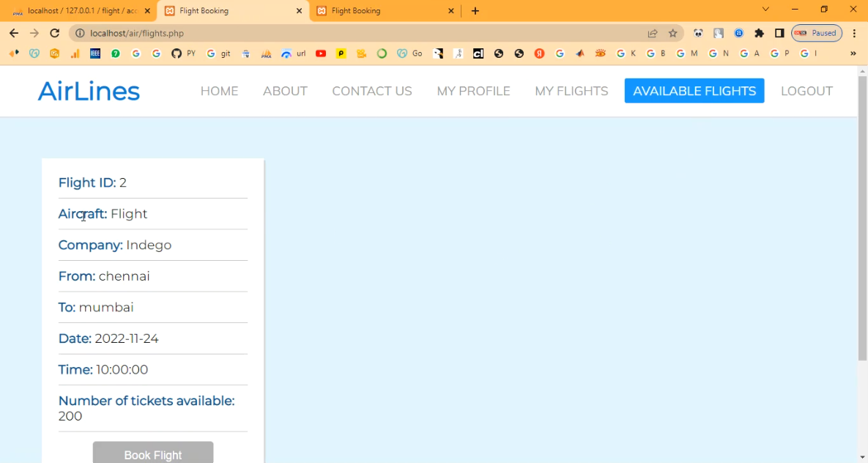This screenshot has height=463, width=868.
Task: Open the Extensions puzzle piece menu
Action: point(759,33)
